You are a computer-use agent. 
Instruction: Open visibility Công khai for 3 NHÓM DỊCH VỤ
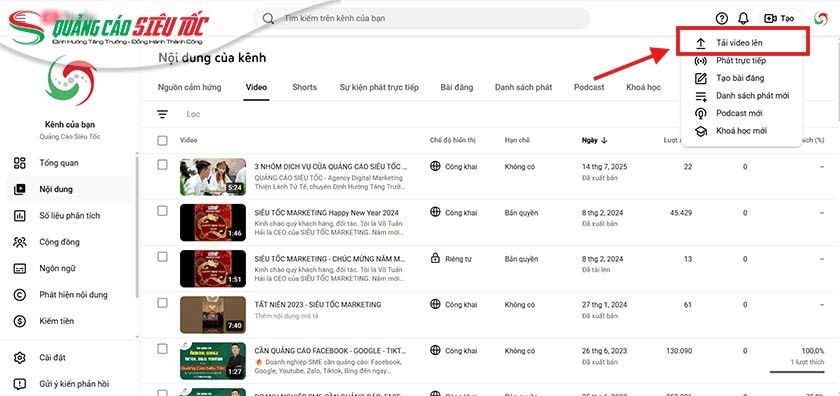point(453,167)
